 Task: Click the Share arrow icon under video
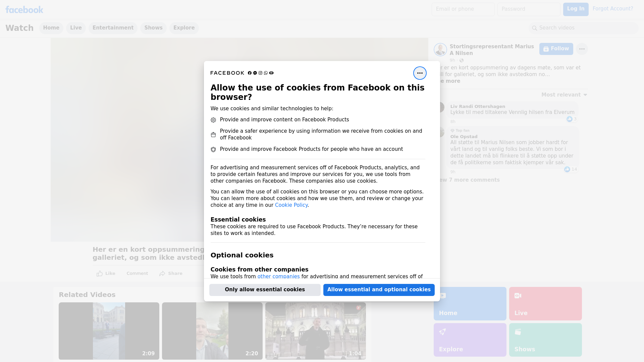(x=162, y=274)
